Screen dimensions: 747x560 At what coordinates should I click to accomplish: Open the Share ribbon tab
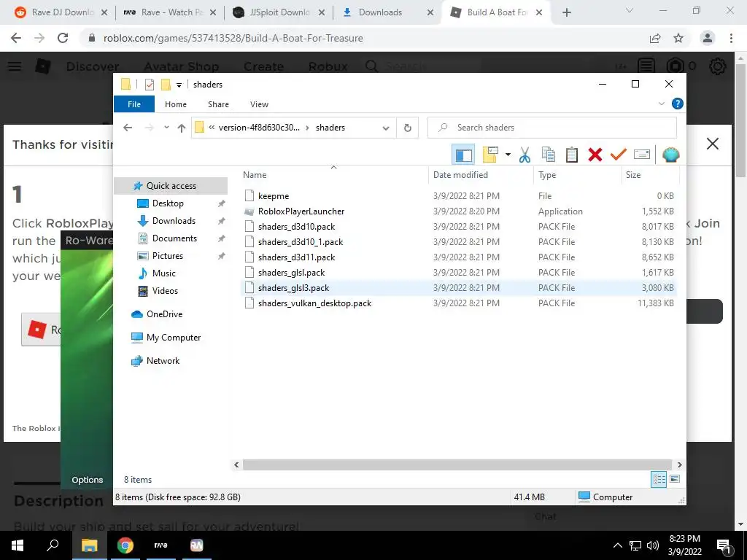[218, 104]
